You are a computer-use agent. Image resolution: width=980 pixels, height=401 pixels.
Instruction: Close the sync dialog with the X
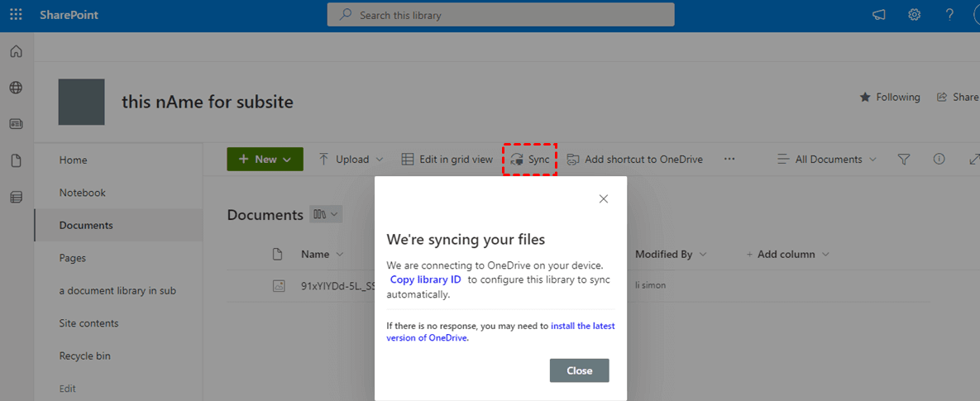click(603, 199)
